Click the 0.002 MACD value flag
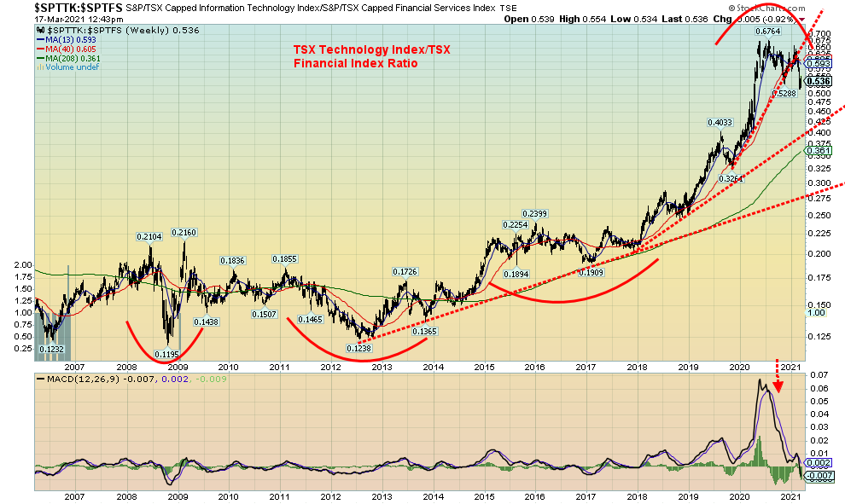The image size is (845, 504). (x=817, y=462)
